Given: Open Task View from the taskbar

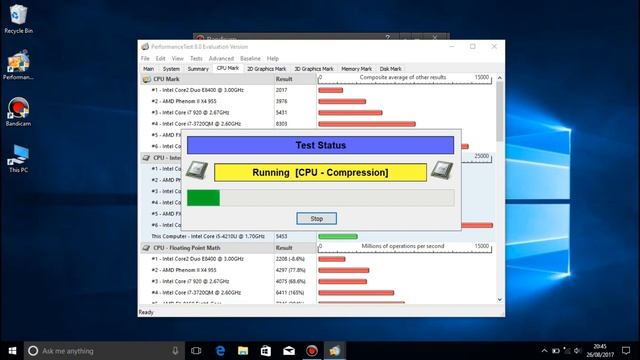Looking at the screenshot, I should (196, 351).
